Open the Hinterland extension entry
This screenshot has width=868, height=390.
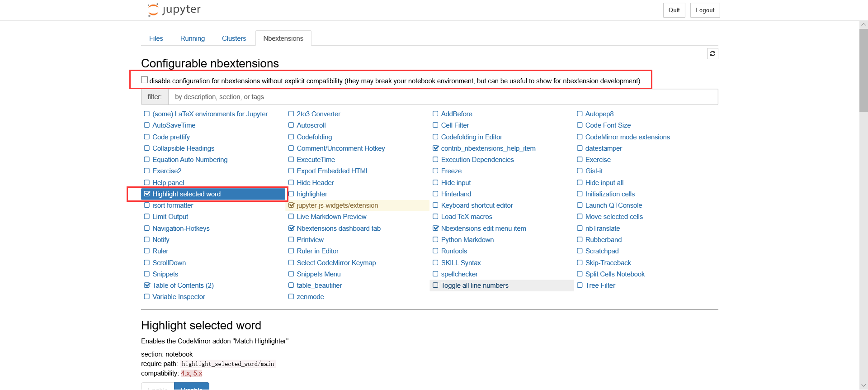456,194
